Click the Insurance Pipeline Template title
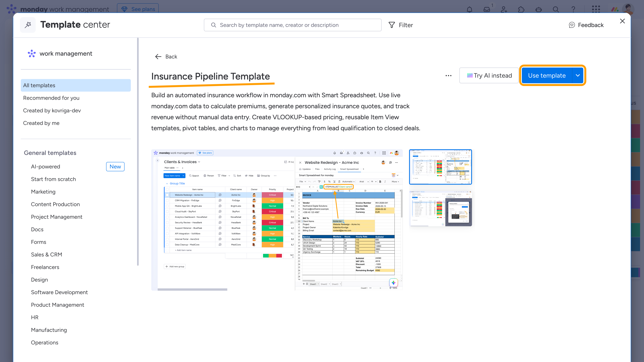The height and width of the screenshot is (362, 644). point(211,76)
